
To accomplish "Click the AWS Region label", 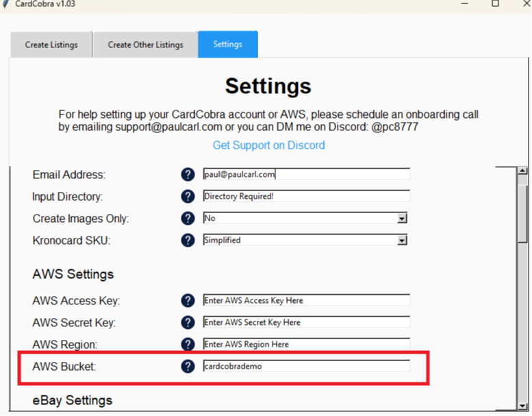I will [x=65, y=344].
